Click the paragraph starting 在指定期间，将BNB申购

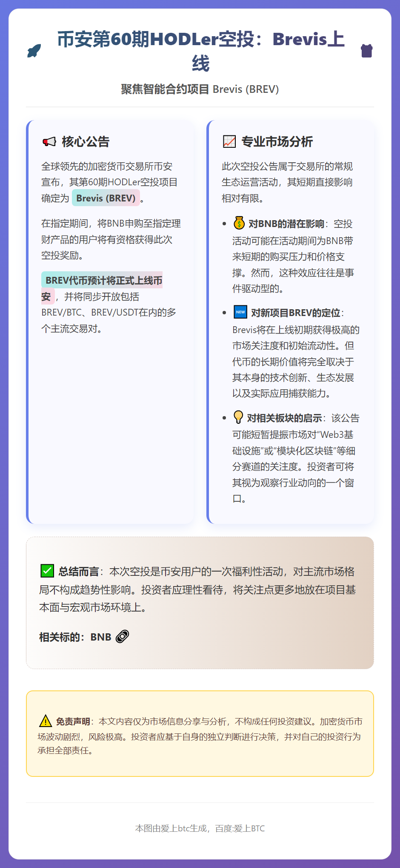[x=111, y=239]
